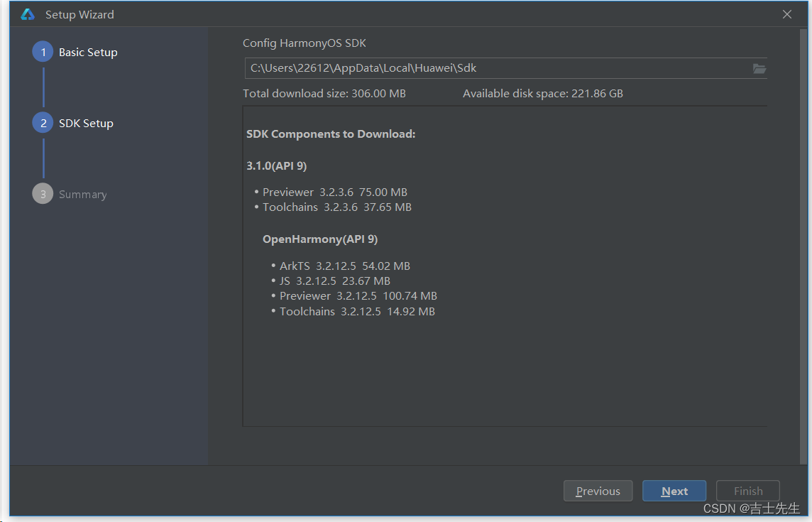
Task: Click Previewer 3.2.3.6 75.00 MB entry
Action: (x=334, y=192)
